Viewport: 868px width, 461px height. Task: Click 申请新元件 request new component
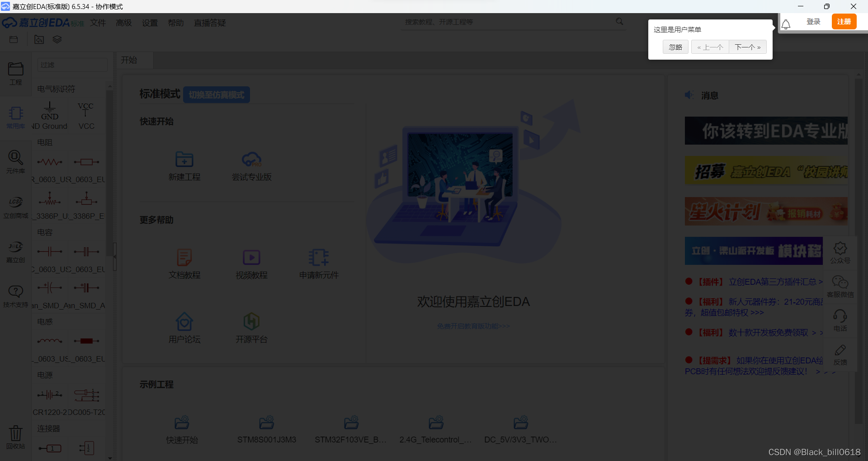click(319, 264)
